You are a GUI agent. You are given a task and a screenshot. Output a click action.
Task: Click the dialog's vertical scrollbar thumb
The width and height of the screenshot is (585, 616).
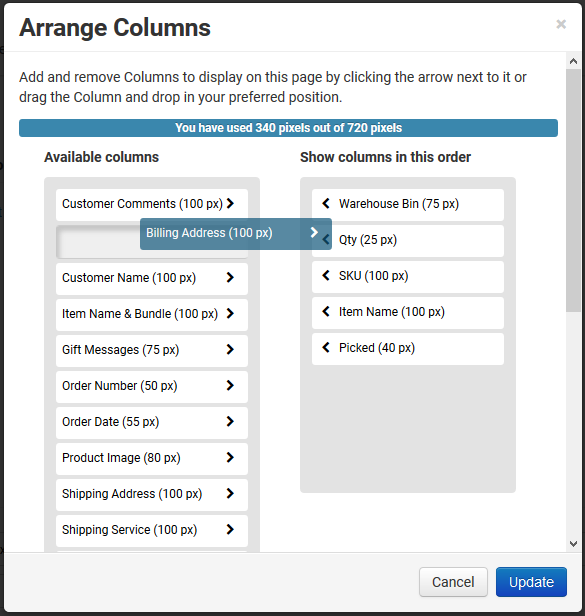click(573, 191)
